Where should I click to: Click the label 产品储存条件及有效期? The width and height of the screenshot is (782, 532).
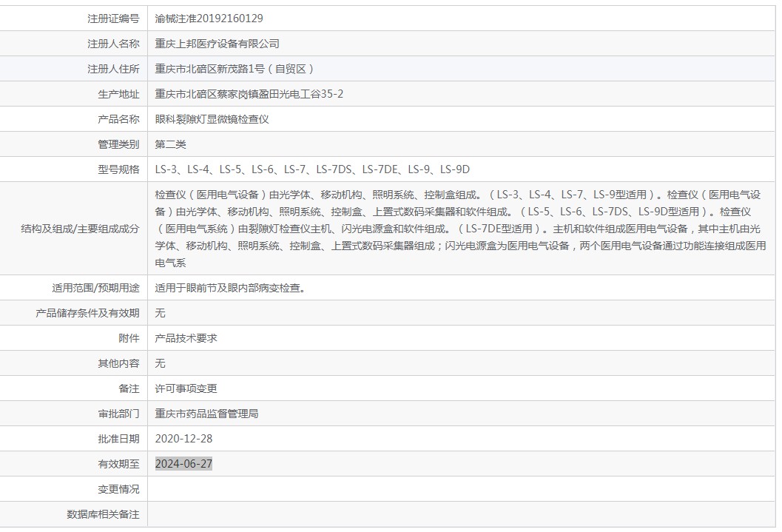[87, 313]
